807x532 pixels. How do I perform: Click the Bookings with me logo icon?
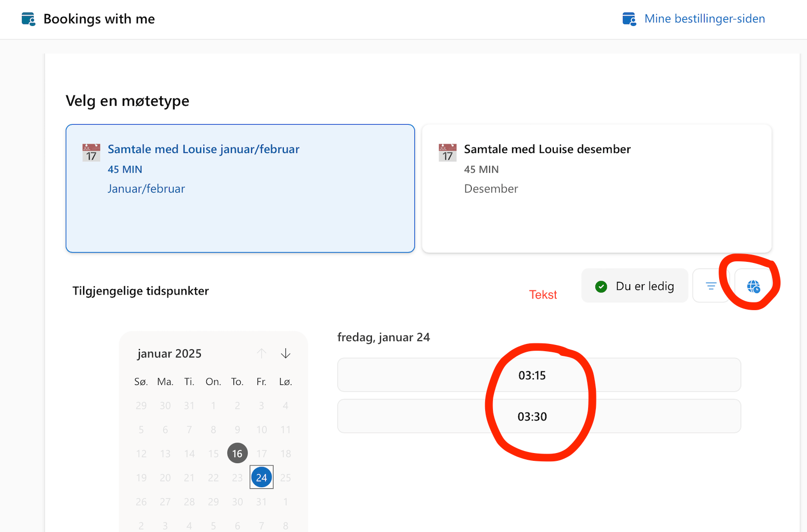point(28,19)
